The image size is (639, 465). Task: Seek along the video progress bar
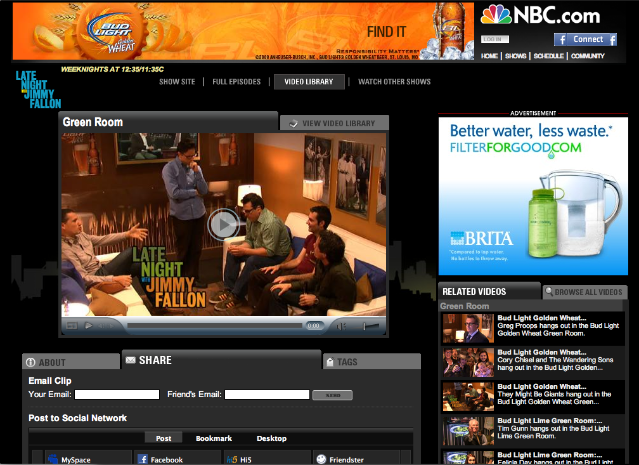[x=214, y=326]
